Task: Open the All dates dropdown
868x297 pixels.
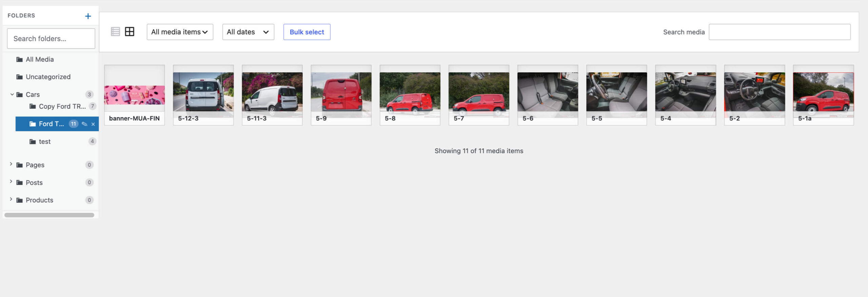Action: tap(248, 32)
